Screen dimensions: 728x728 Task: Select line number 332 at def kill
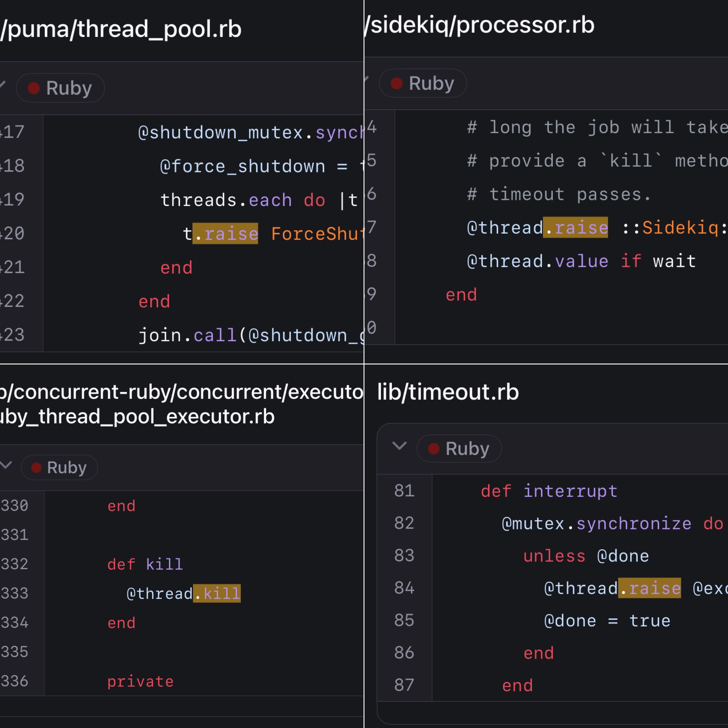15,564
